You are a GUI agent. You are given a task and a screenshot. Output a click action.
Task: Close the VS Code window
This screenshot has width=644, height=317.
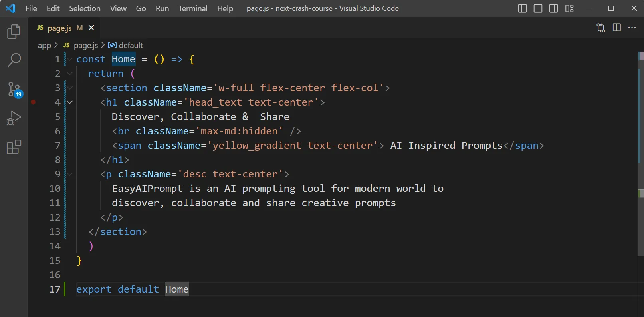coord(634,8)
